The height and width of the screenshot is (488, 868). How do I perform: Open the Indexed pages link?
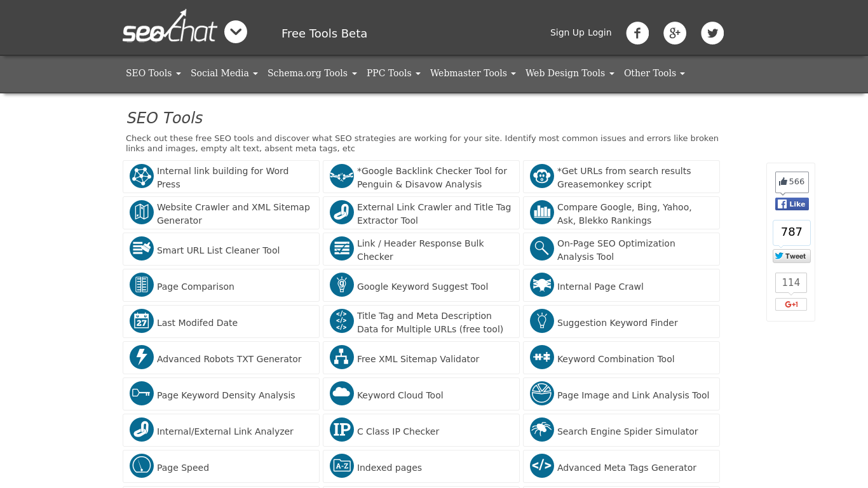[x=390, y=468]
